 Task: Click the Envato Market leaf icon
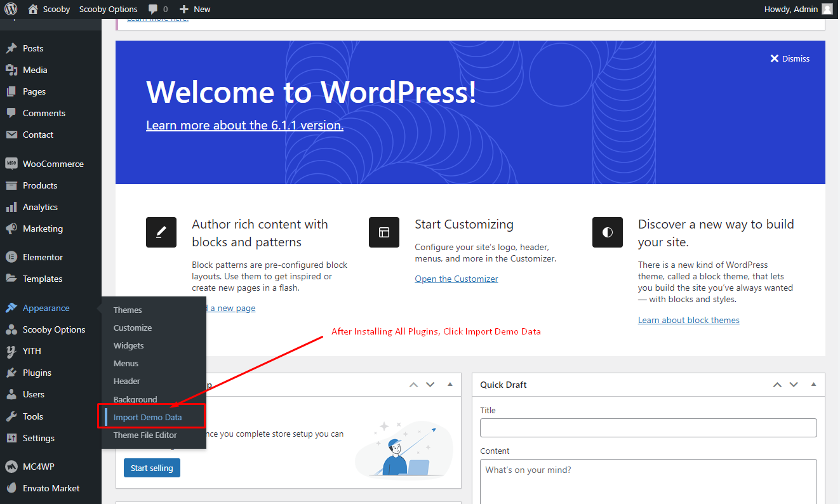11,488
